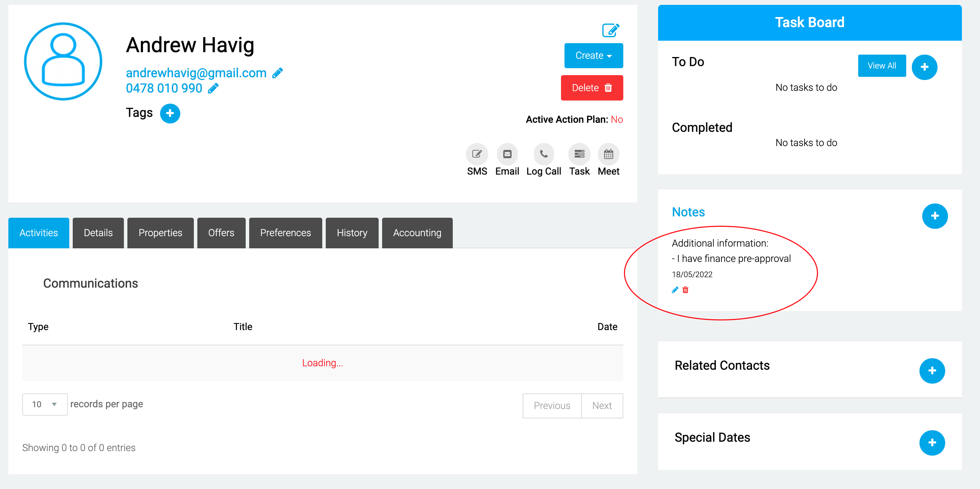Switch to the Activities tab
980x489 pixels.
(x=39, y=233)
